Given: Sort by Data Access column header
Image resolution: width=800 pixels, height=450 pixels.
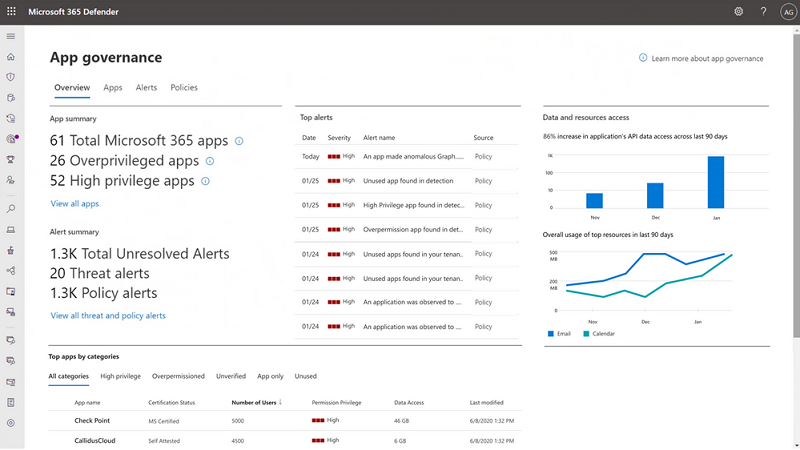Looking at the screenshot, I should point(409,403).
